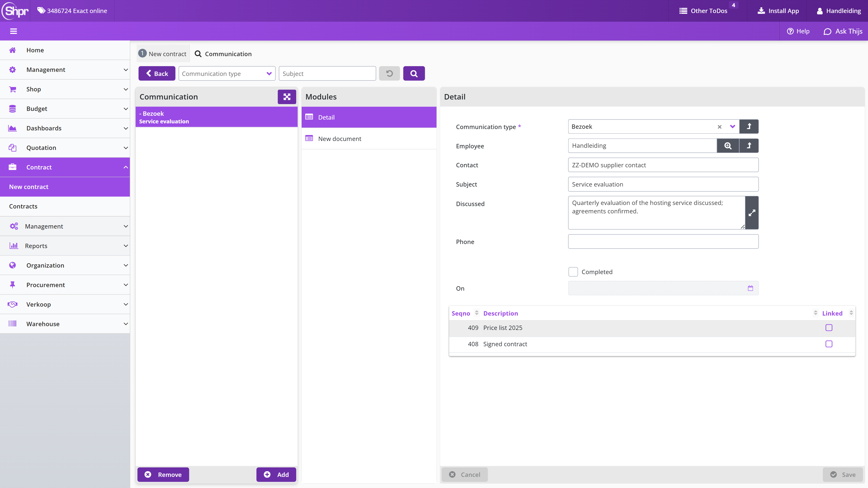Image resolution: width=868 pixels, height=488 pixels.
Task: Open the Bezoek communication type dropdown arrow
Action: click(x=732, y=127)
